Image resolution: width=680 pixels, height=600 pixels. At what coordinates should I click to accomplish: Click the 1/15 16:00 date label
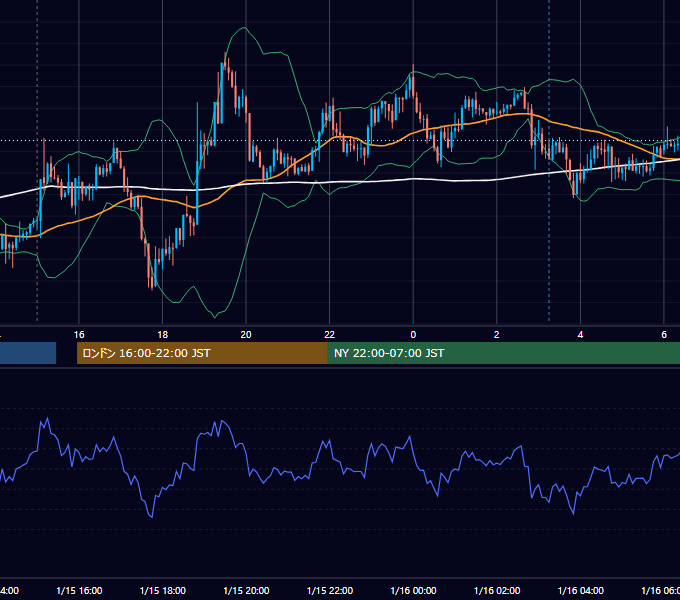point(79,590)
